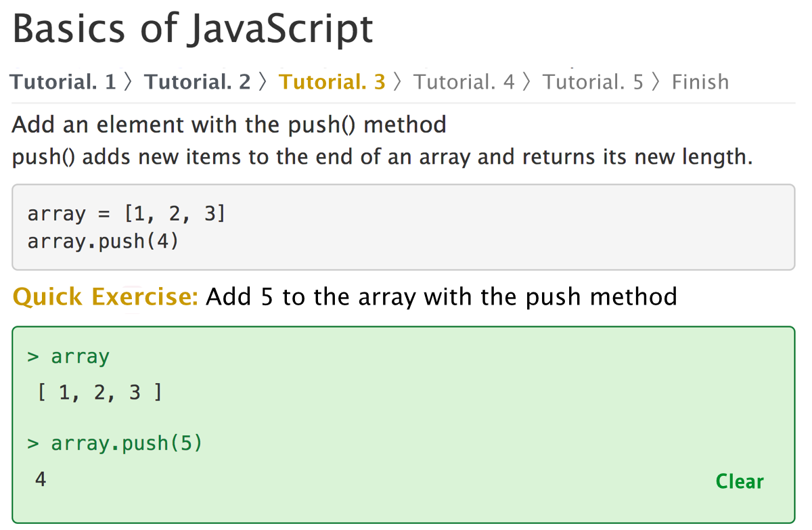Clear the console output
Screen dimensions: 812x530
click(740, 482)
